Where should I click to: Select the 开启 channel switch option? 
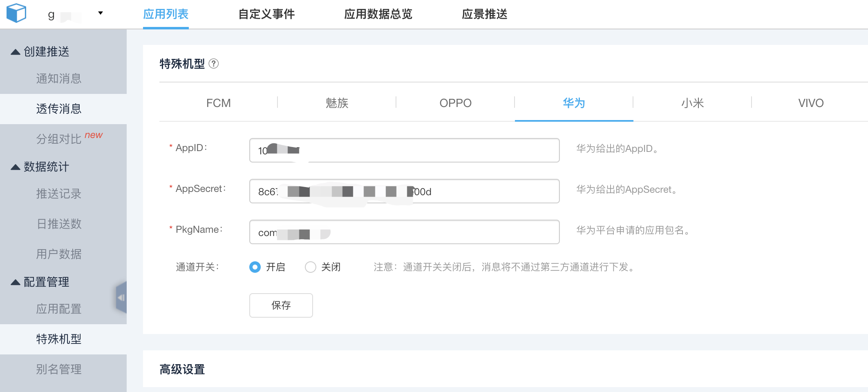point(255,267)
